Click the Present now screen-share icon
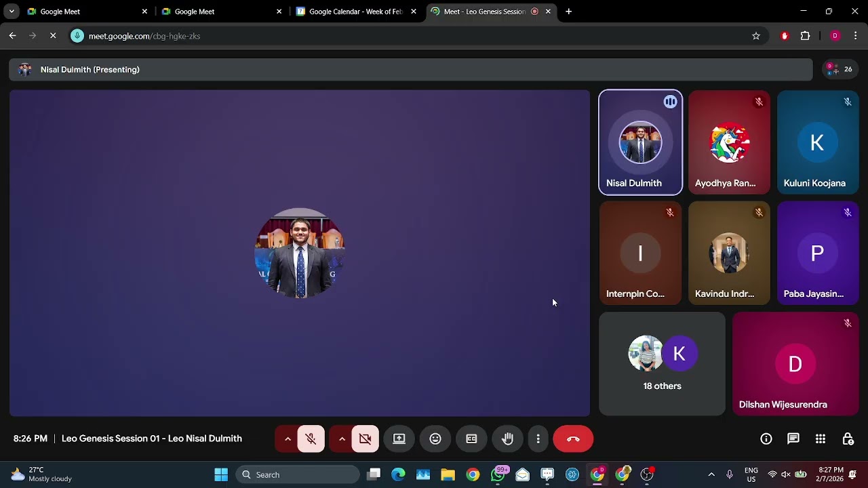Image resolution: width=868 pixels, height=488 pixels. (x=399, y=439)
